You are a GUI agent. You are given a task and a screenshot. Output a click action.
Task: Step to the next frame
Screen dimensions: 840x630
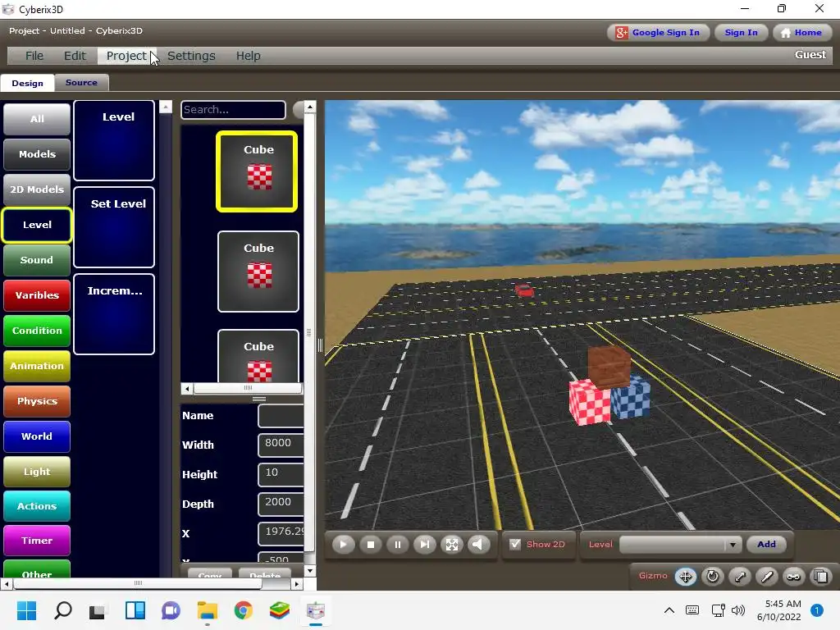(425, 545)
